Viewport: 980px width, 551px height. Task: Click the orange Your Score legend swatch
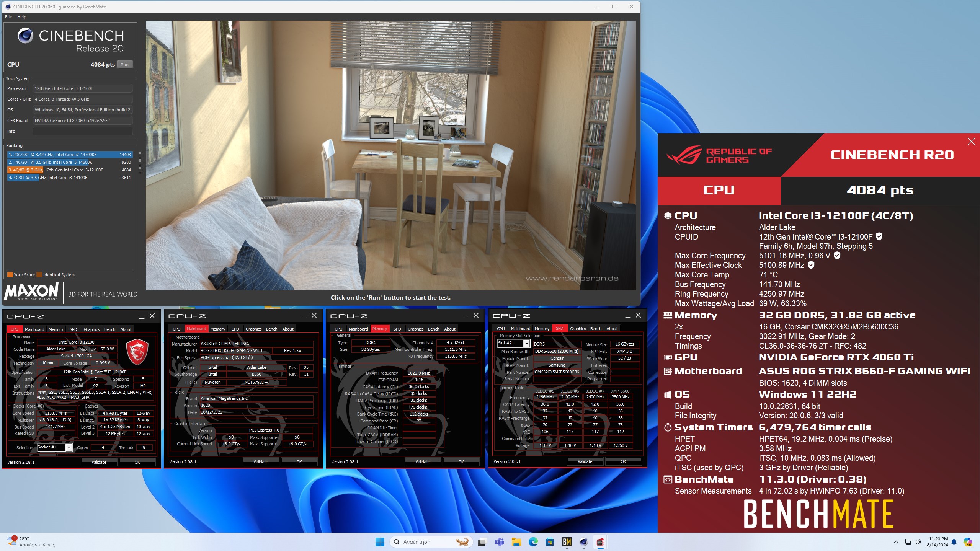click(x=10, y=275)
